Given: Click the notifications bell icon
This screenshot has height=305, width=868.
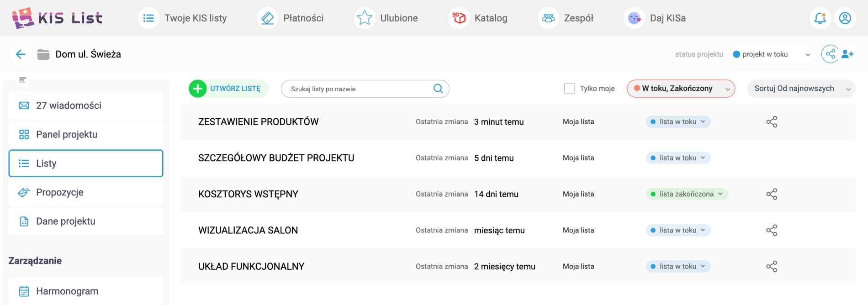Looking at the screenshot, I should pos(820,18).
